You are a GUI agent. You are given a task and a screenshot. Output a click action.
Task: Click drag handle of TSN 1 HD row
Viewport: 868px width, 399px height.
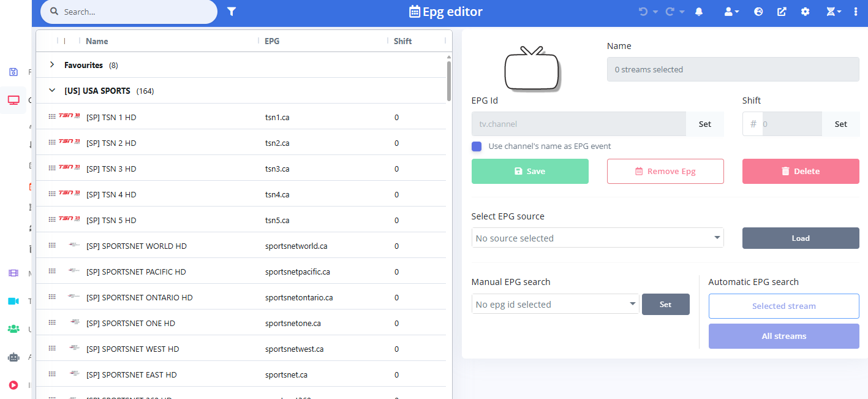52,117
